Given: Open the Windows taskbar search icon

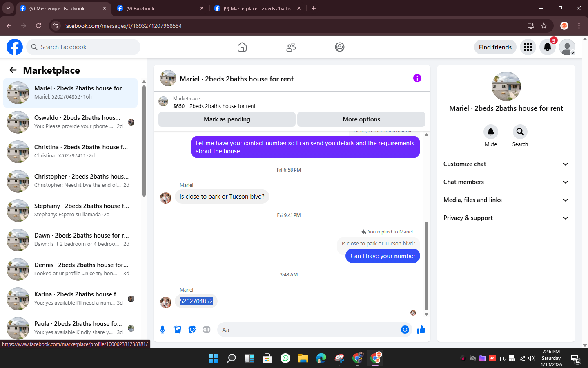Looking at the screenshot, I should [232, 359].
